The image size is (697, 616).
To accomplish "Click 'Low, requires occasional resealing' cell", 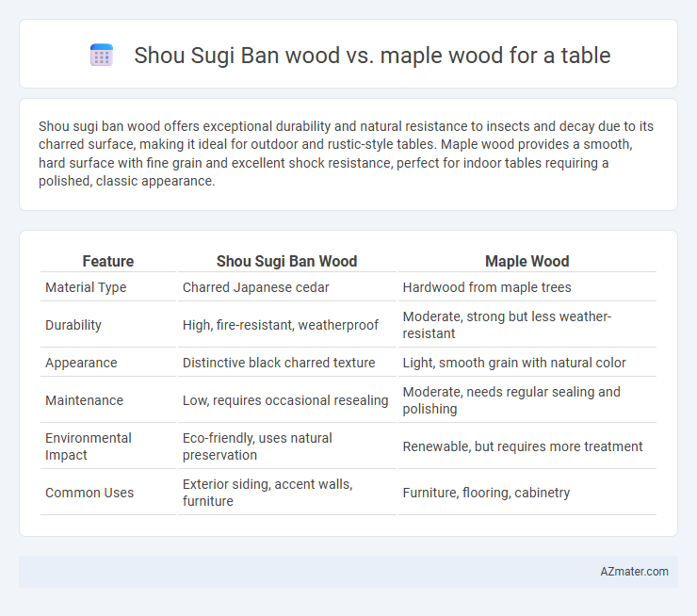I will click(285, 400).
